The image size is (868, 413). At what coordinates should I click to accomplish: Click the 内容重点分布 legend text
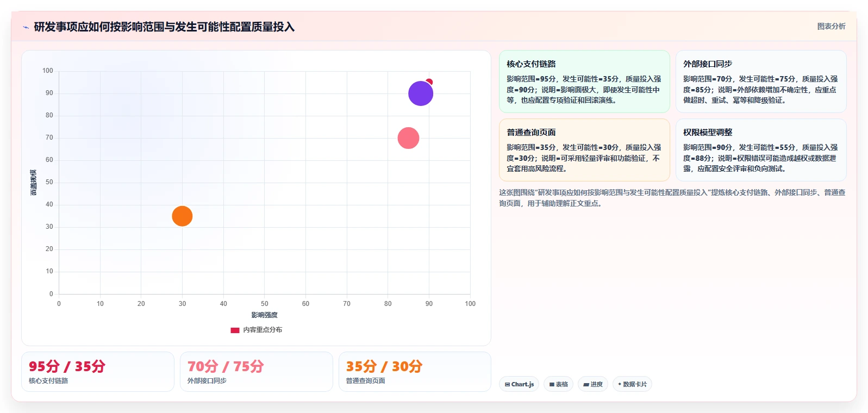263,330
